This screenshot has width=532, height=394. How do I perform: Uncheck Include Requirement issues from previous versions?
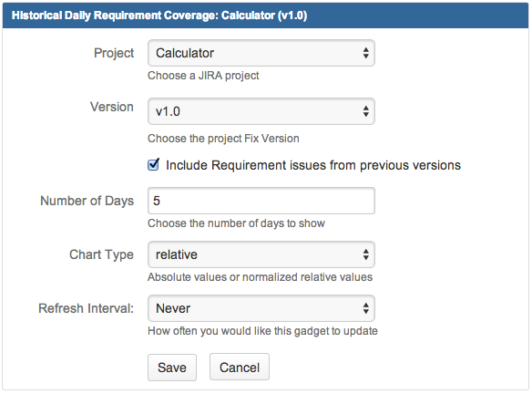tap(153, 165)
